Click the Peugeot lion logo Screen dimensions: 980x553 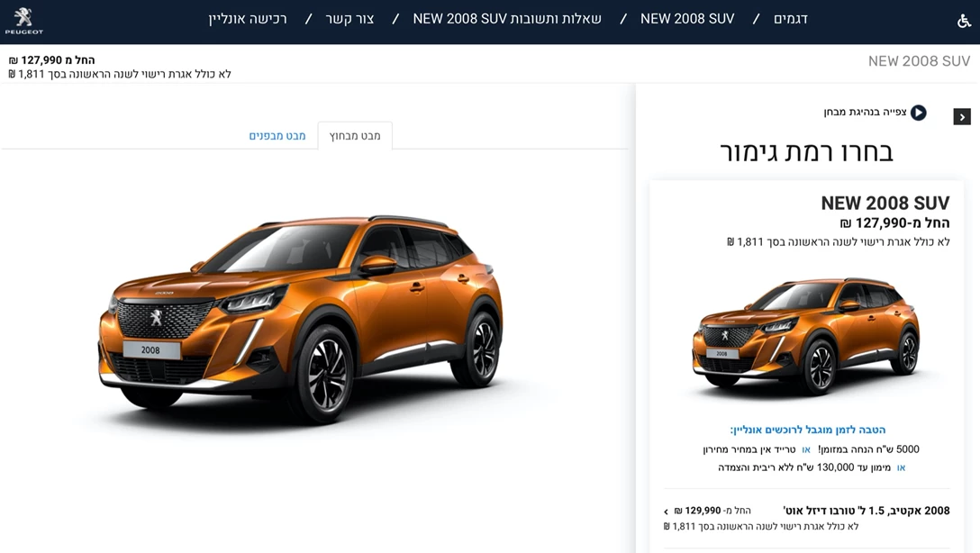pyautogui.click(x=23, y=21)
